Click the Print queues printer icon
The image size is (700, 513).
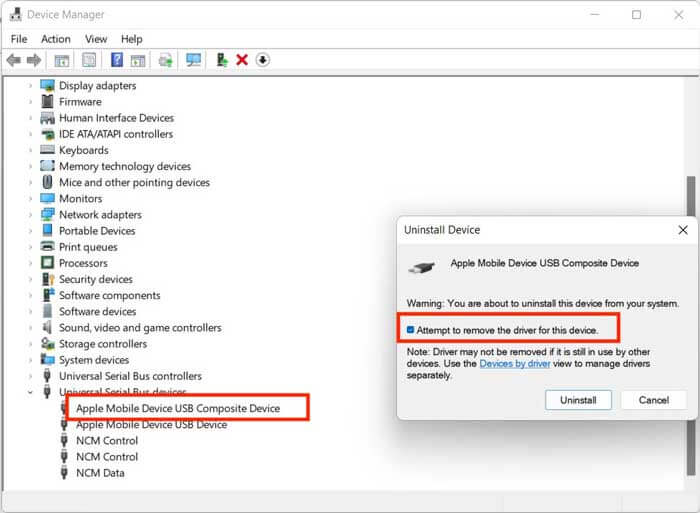point(47,246)
